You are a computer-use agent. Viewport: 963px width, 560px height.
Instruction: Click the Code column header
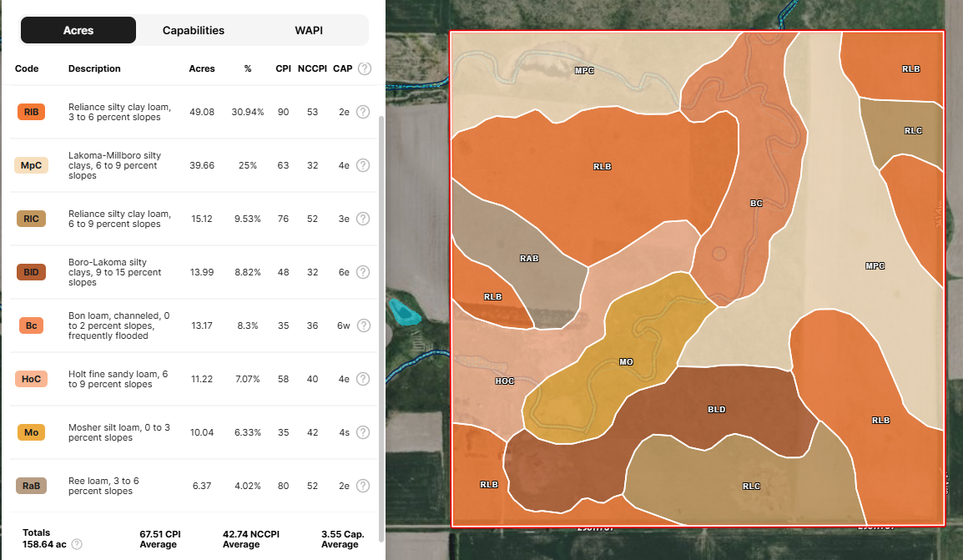(27, 68)
